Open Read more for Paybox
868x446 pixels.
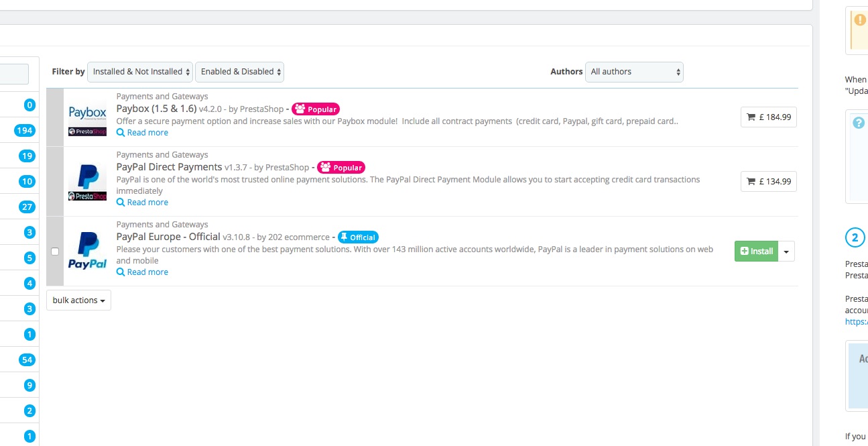point(142,133)
